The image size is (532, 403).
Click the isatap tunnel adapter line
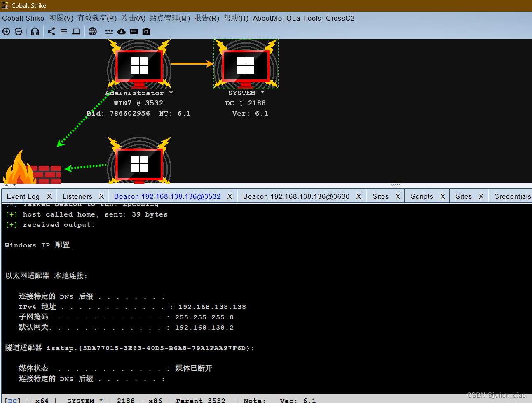tap(130, 348)
